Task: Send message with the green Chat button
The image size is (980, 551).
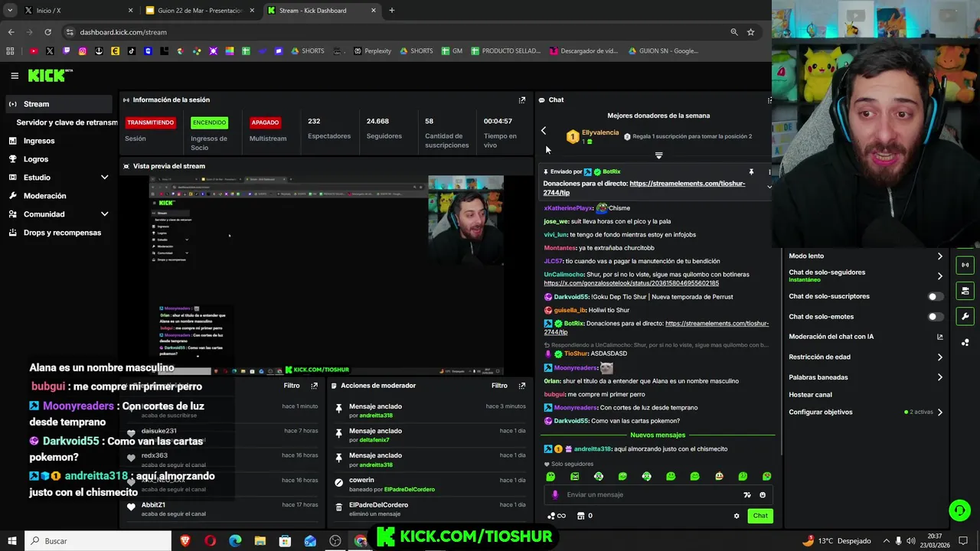Action: point(760,516)
